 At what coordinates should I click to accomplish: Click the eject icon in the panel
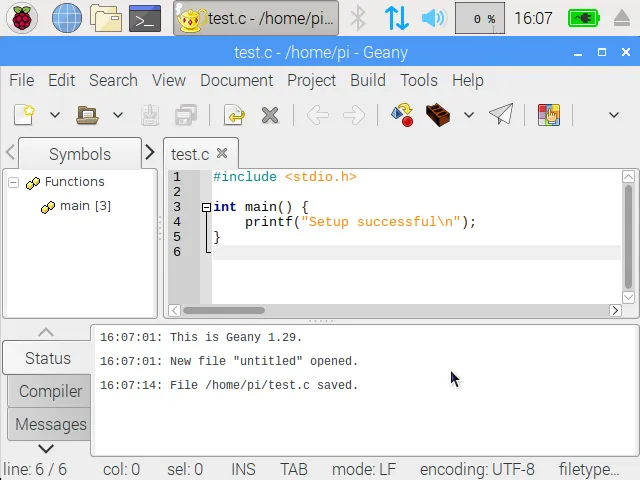[622, 18]
